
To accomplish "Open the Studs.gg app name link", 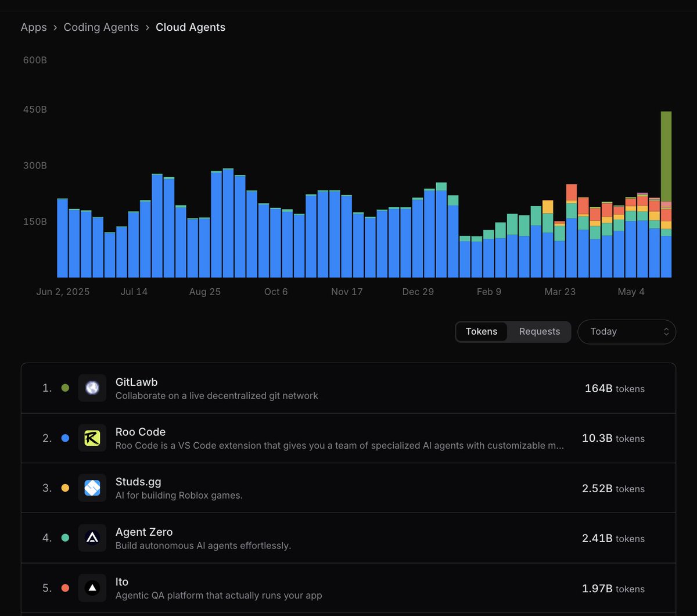I will [138, 482].
